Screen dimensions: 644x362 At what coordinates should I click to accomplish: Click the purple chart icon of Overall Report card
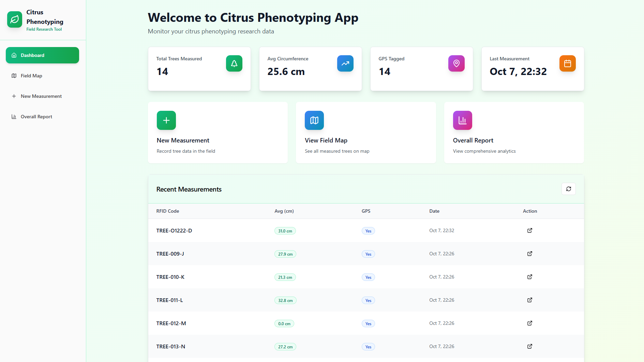click(x=463, y=120)
